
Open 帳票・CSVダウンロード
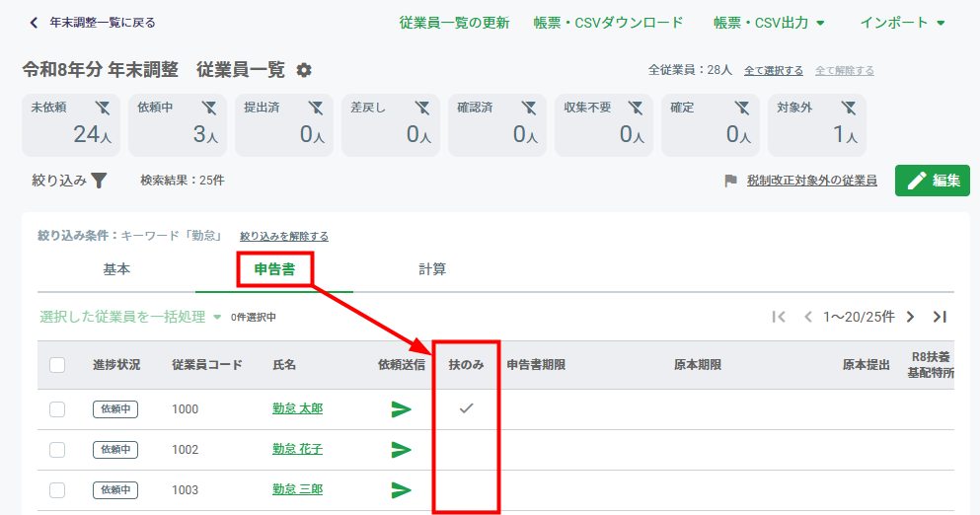608,23
